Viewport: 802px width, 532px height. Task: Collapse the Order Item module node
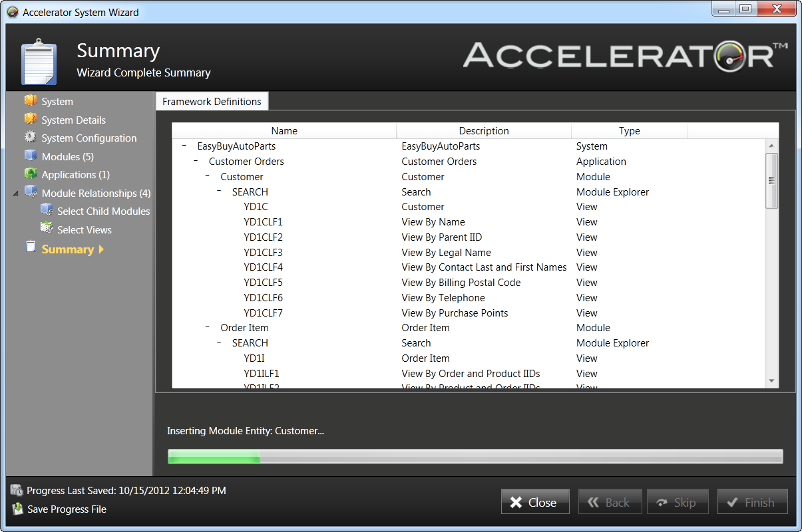point(207,327)
